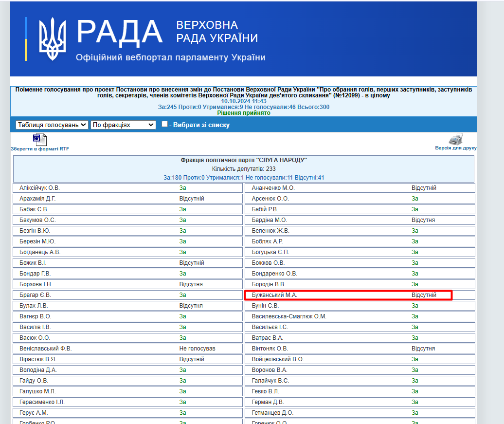Image resolution: width=504 pixels, height=424 pixels.
Task: Select deputy row 'Васильєв І.С.'
Action: (360, 327)
